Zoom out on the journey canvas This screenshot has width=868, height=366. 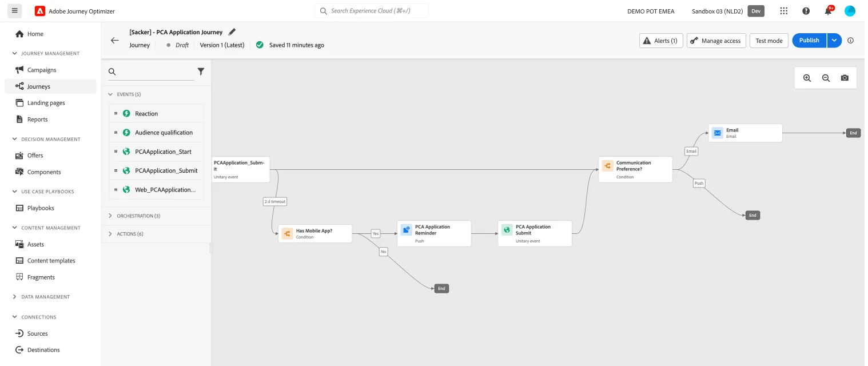[826, 78]
